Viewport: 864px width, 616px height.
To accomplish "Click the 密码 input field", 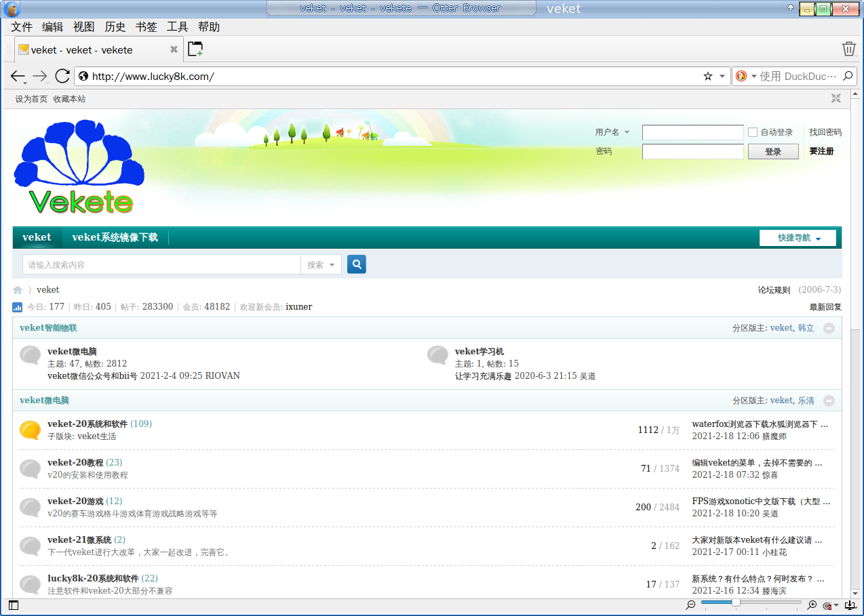I will click(693, 151).
